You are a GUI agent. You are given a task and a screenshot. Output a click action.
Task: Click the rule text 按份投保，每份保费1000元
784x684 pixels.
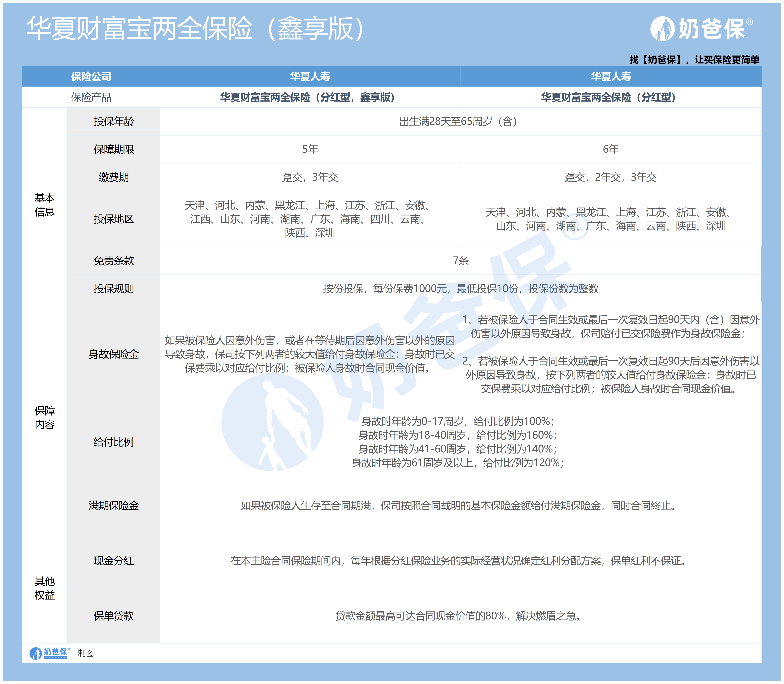coord(385,289)
